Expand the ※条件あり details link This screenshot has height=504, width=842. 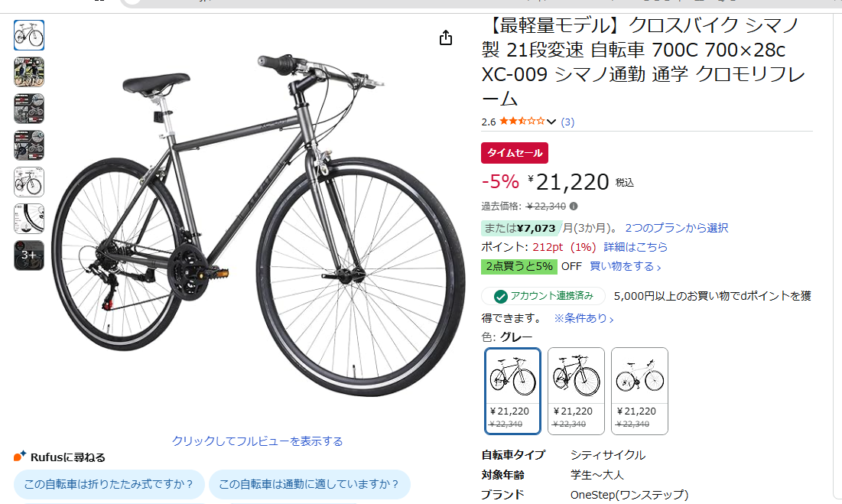584,318
